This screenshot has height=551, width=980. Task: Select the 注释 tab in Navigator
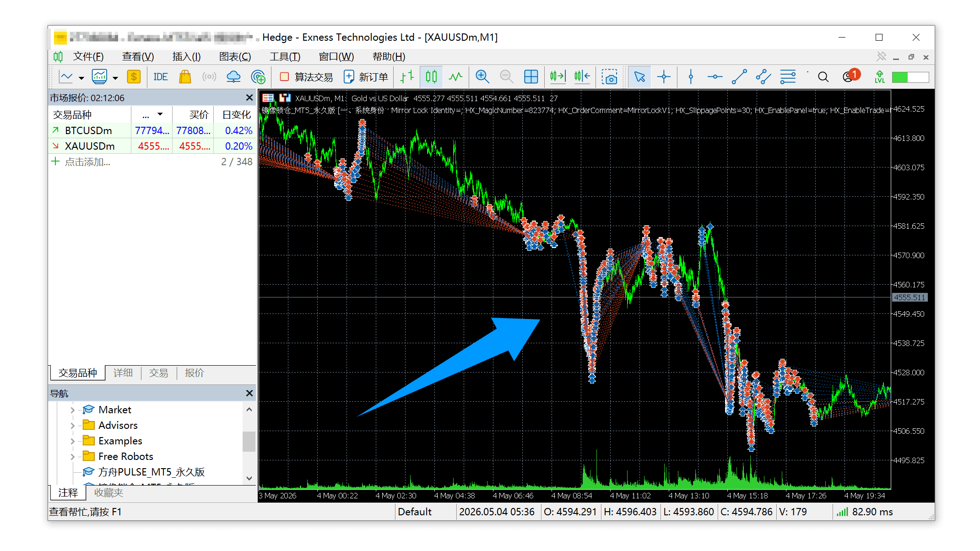coord(68,493)
